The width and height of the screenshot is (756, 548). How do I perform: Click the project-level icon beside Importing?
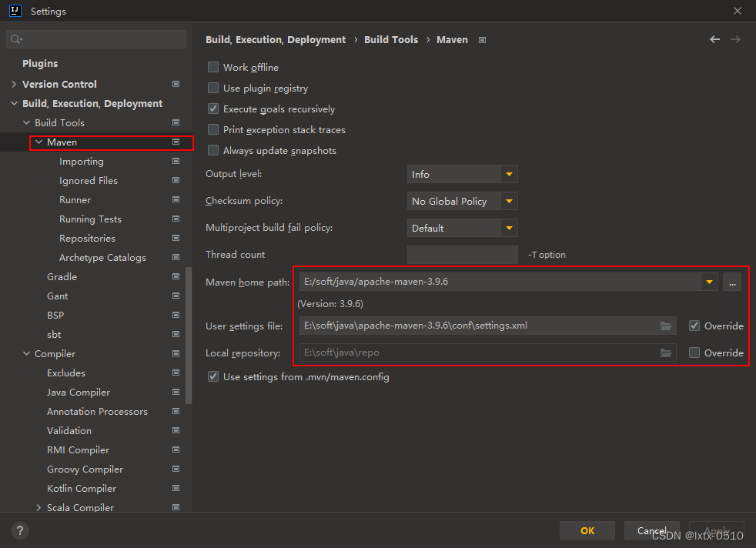(176, 161)
